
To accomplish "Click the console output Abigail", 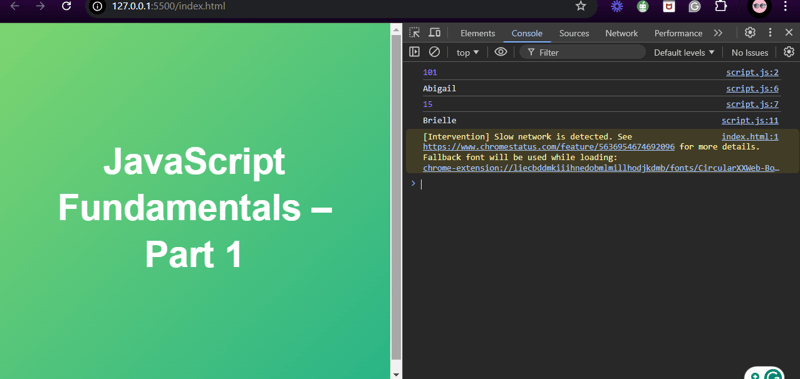I will [439, 89].
